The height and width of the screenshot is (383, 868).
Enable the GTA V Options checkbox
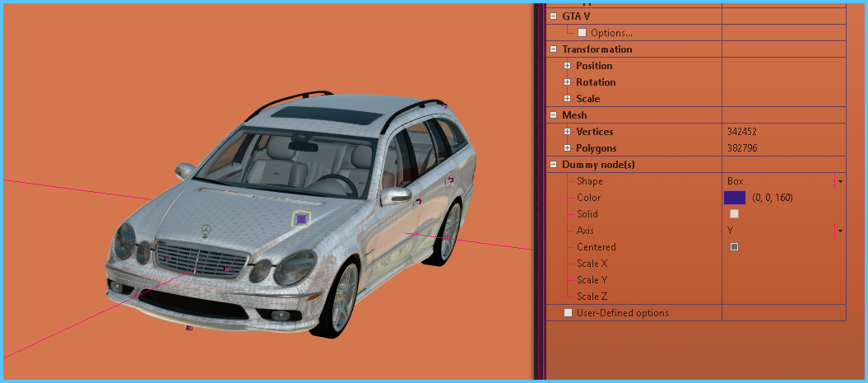point(583,33)
